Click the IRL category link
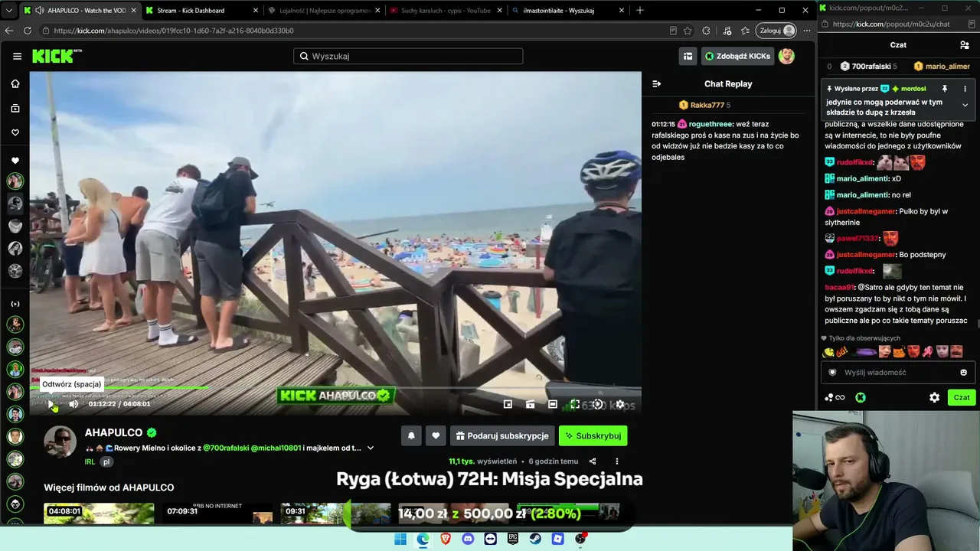 90,462
